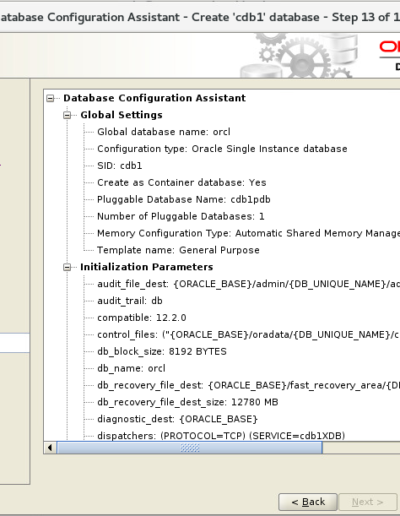Screen dimensions: 400x516
Task: Collapse the Global Settings tree node
Action: (x=67, y=115)
